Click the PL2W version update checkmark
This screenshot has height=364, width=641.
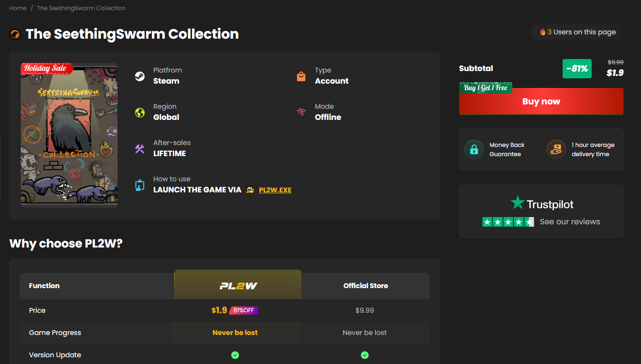(235, 355)
